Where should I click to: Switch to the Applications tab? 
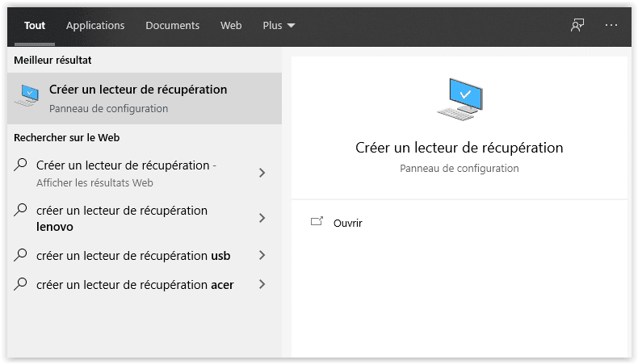[x=95, y=26]
